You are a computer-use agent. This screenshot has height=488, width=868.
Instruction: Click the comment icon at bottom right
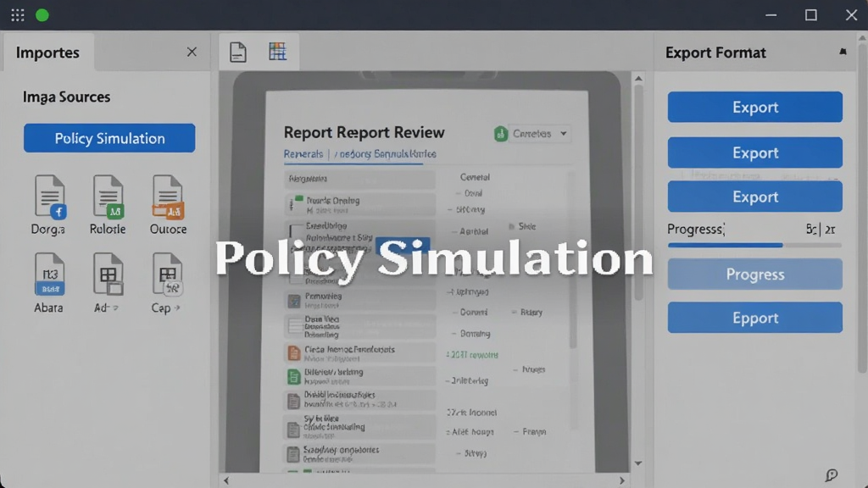tap(831, 474)
